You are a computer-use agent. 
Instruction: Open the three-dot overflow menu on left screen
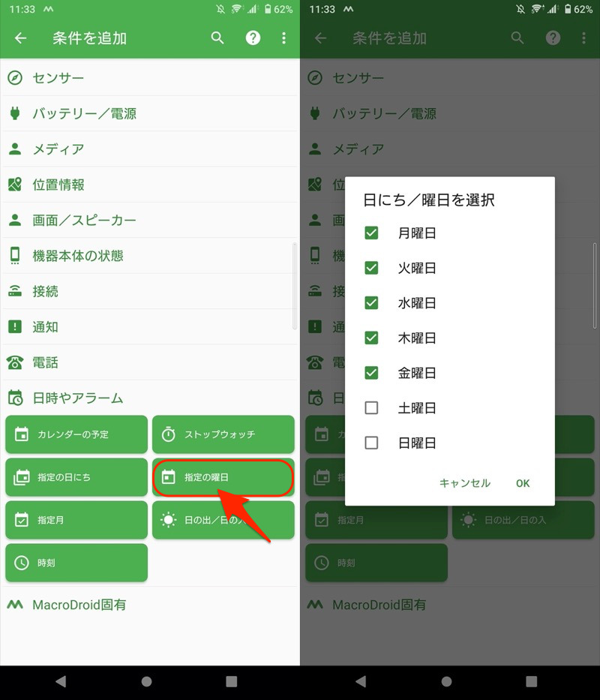(283, 38)
